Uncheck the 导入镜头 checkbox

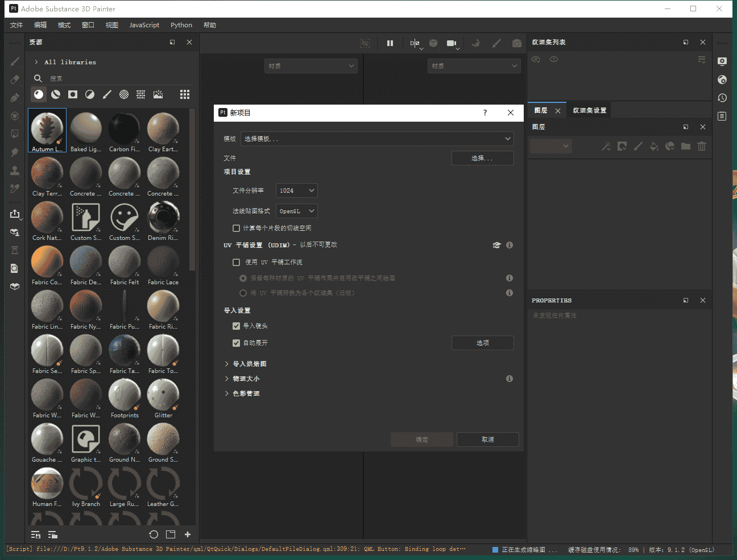(236, 326)
